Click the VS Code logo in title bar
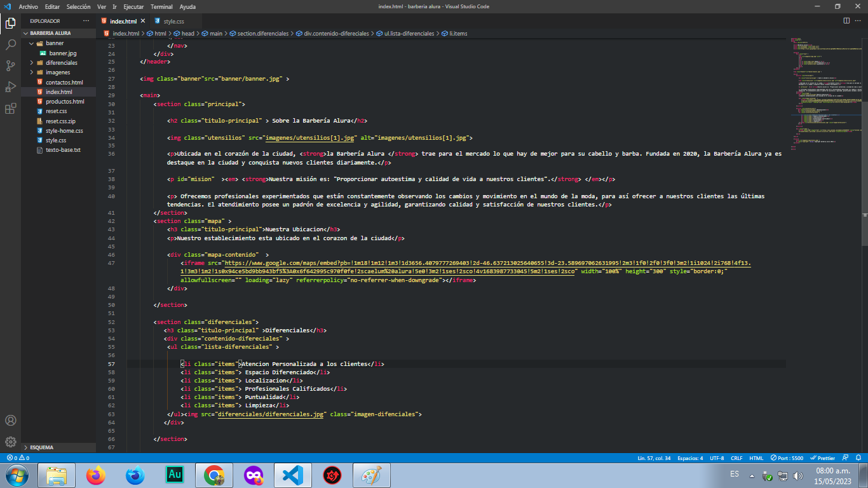 (8, 6)
